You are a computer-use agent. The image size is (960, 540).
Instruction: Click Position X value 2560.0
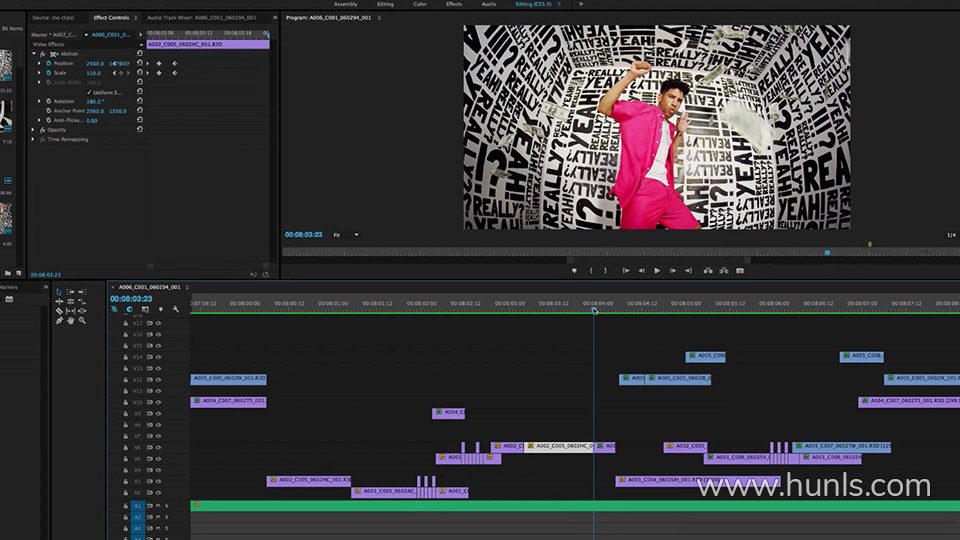95,64
